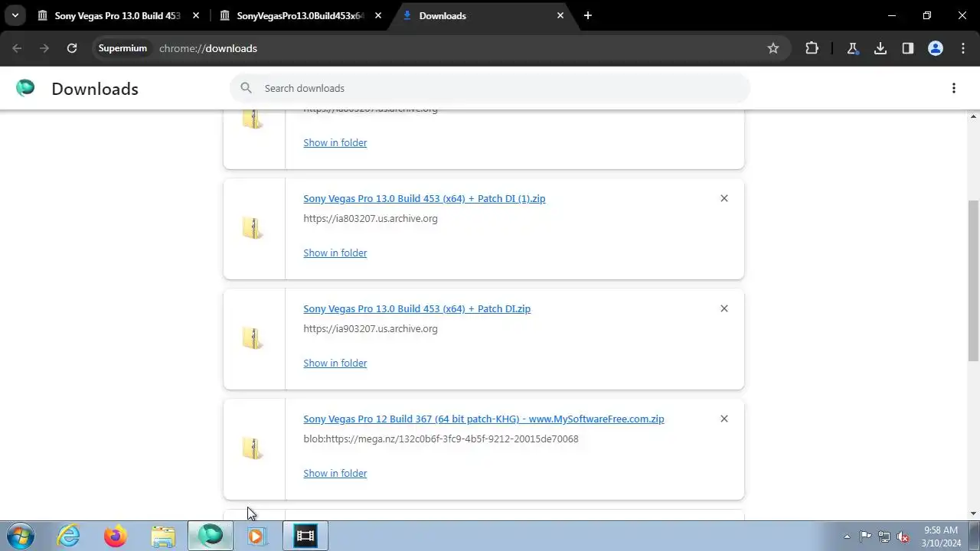Click the scrollbar up arrow
Viewport: 980px width, 551px height.
(974, 116)
